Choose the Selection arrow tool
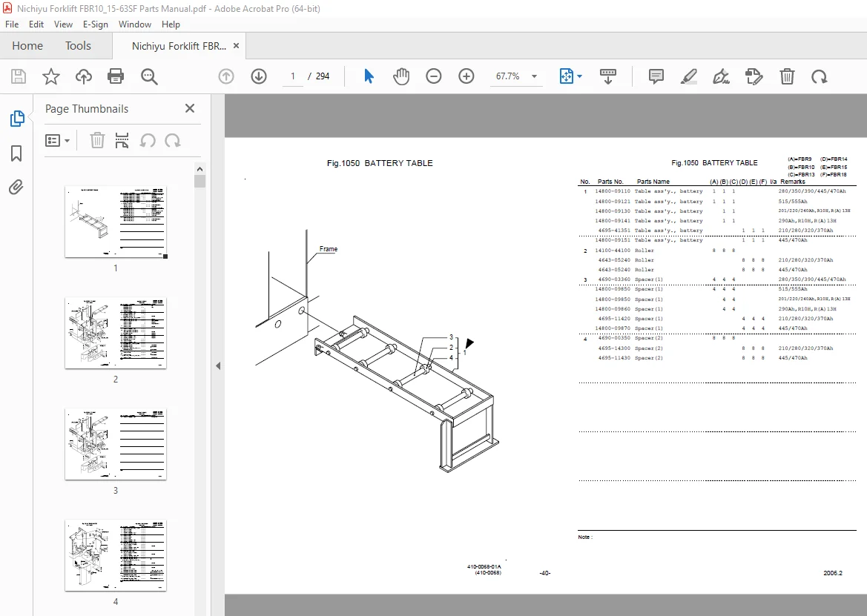This screenshot has width=867, height=616. [369, 76]
